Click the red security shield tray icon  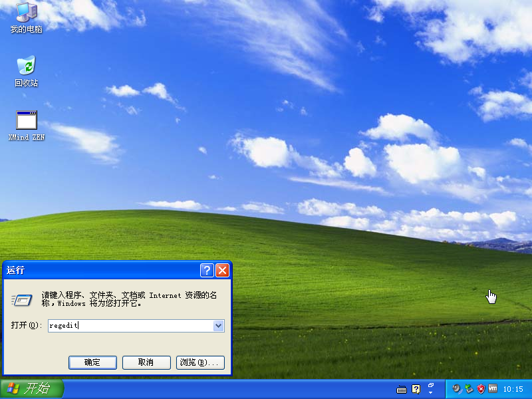tap(481, 389)
